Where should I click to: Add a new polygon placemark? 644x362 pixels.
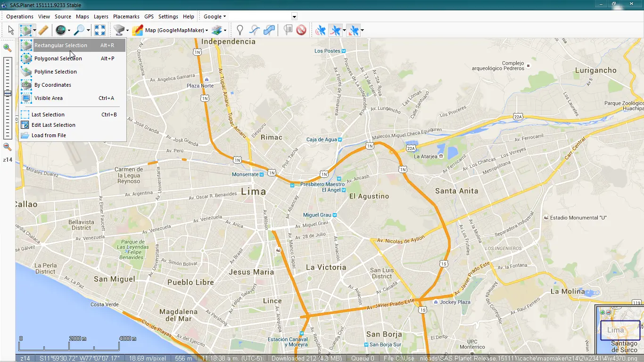pos(269,30)
